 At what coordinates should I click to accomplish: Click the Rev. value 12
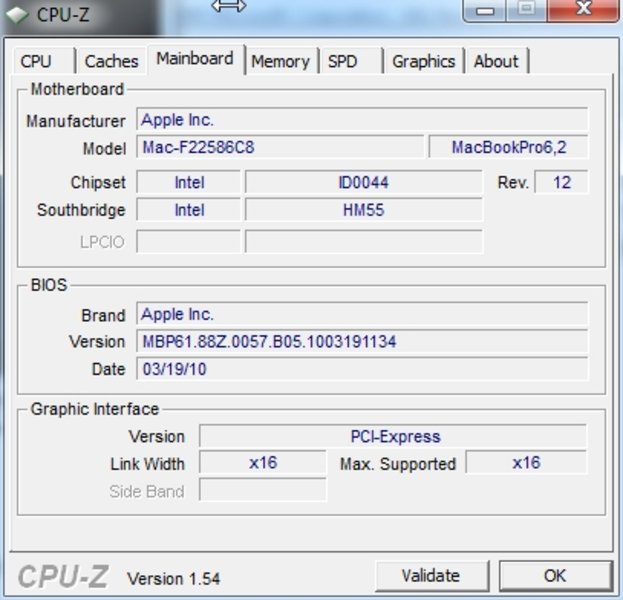click(561, 182)
